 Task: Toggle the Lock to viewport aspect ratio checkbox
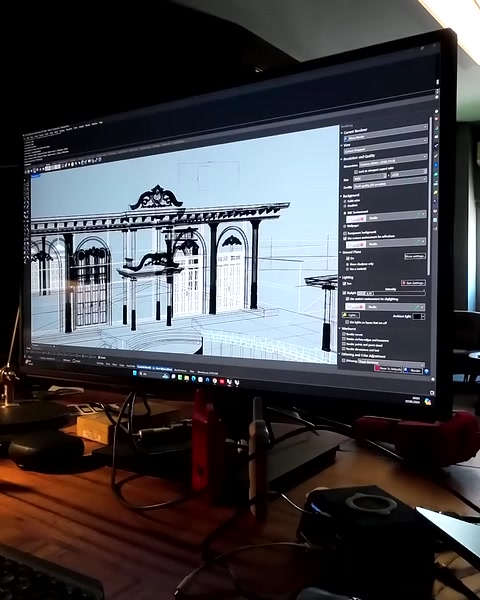356,172
